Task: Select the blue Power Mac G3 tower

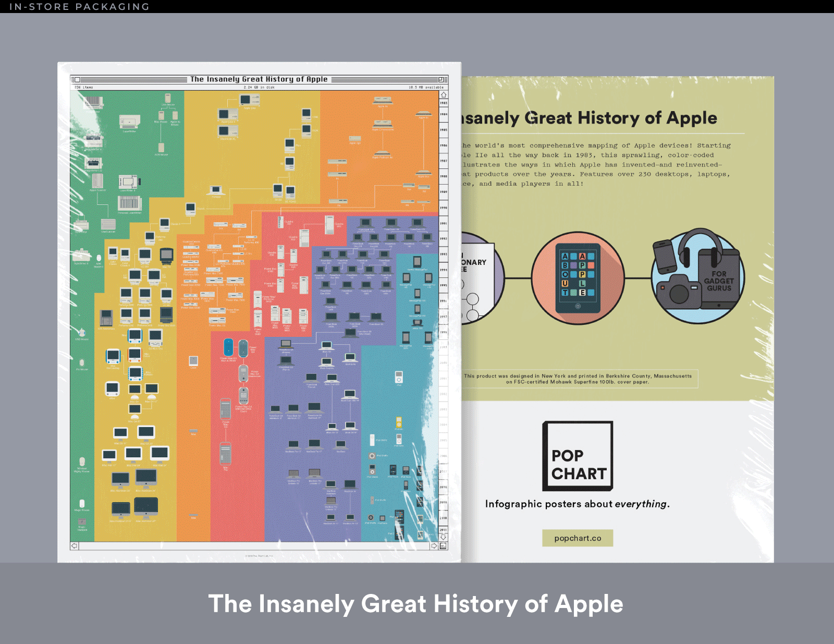Action: click(x=228, y=347)
